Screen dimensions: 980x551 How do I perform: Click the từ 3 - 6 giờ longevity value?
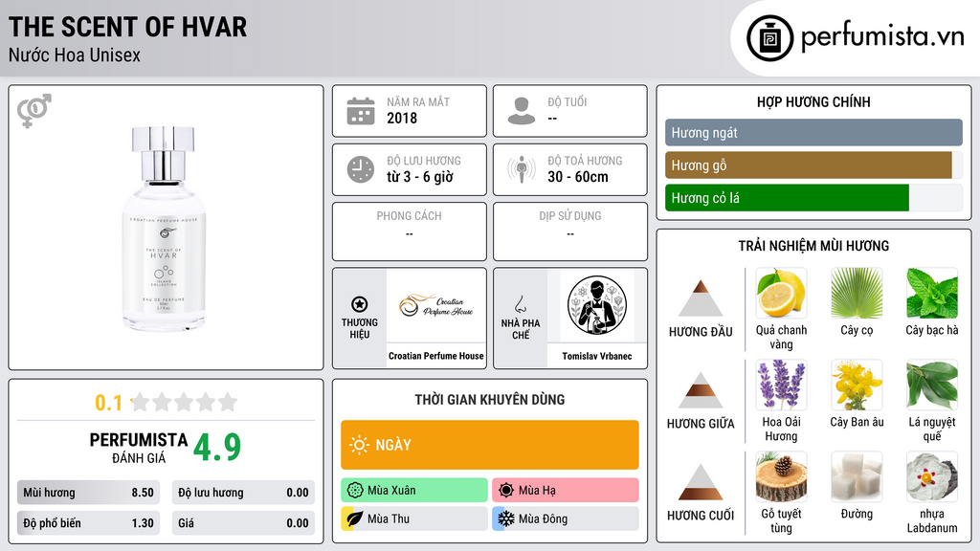point(420,177)
